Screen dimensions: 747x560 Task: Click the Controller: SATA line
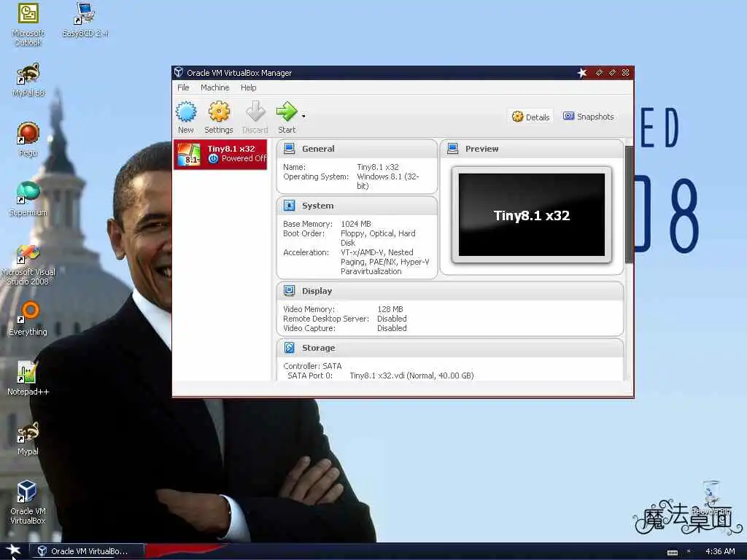click(312, 366)
